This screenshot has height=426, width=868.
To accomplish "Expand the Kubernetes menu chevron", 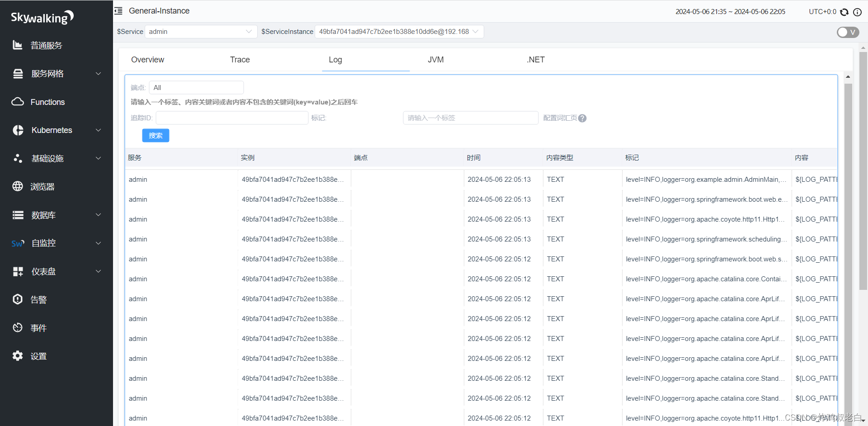I will pyautogui.click(x=98, y=130).
